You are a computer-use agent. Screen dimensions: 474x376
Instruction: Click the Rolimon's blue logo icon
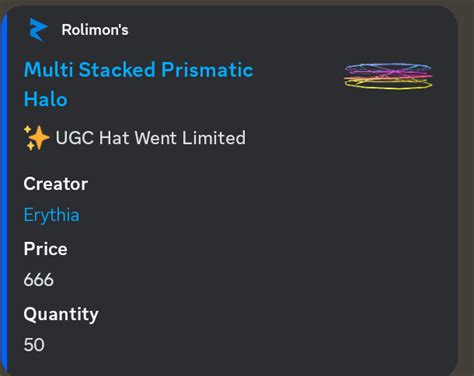pos(38,30)
